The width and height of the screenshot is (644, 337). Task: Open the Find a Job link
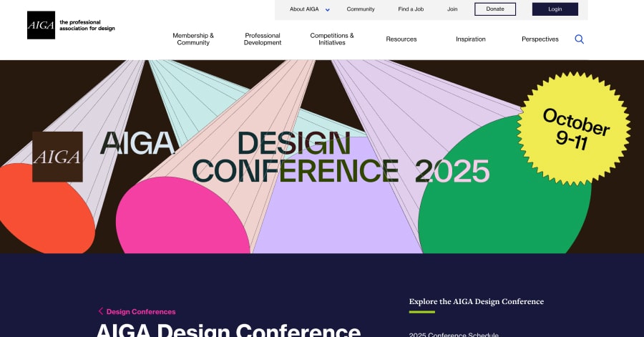411,9
